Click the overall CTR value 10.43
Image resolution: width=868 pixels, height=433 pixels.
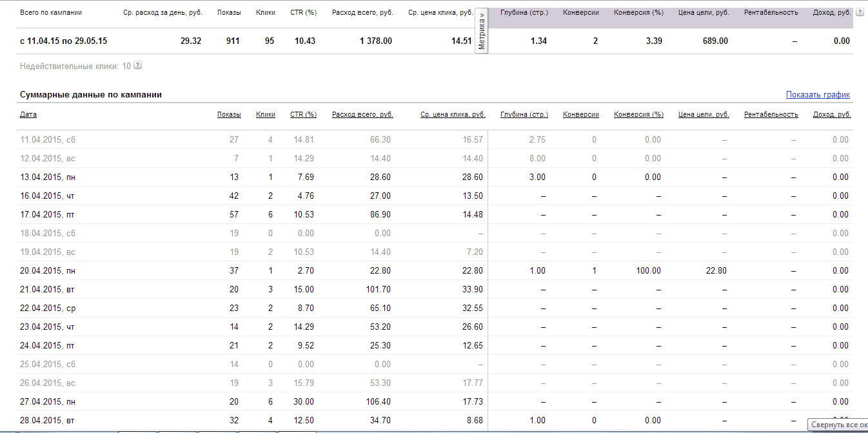tap(305, 41)
